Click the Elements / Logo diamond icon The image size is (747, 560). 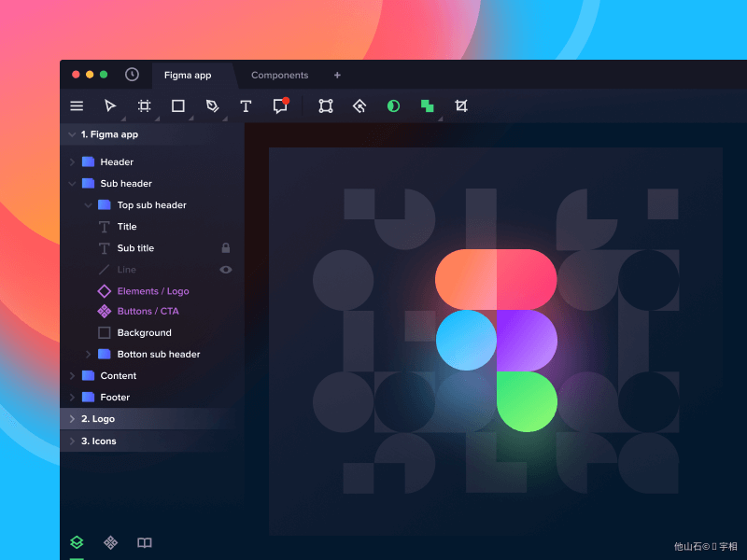tap(105, 291)
